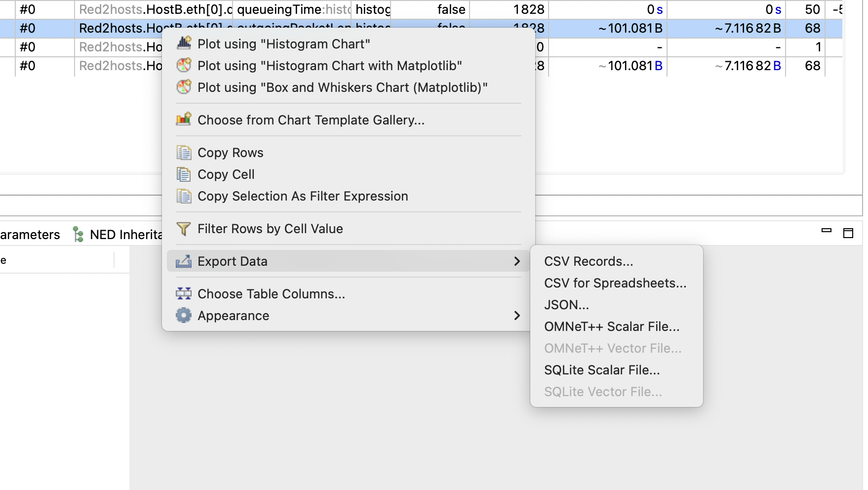Minimize the bottom panel view

click(827, 231)
